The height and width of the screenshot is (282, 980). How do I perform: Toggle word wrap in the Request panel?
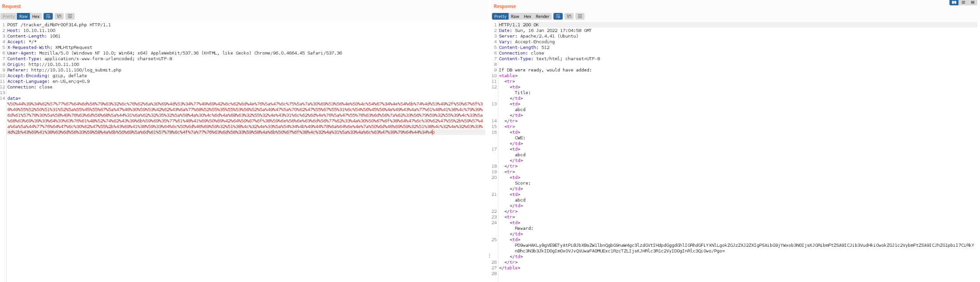click(x=48, y=17)
